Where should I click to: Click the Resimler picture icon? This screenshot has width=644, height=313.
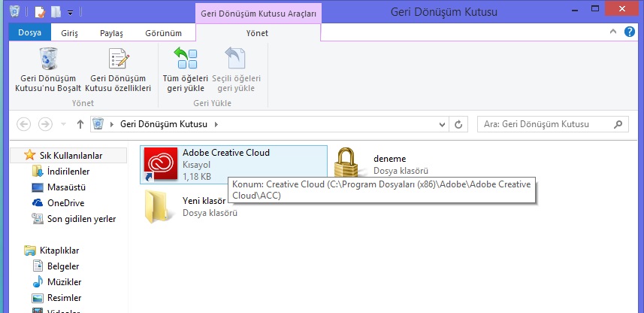click(x=38, y=298)
